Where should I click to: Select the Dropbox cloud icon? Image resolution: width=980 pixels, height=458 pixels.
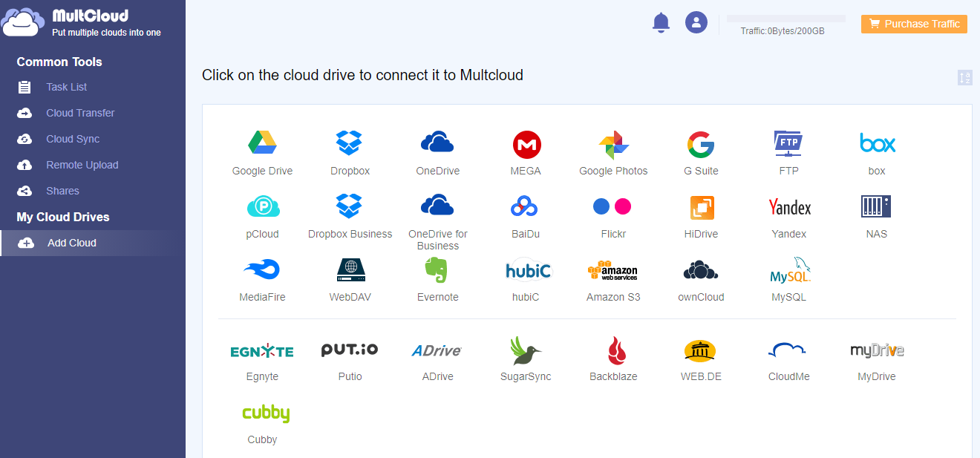point(350,143)
